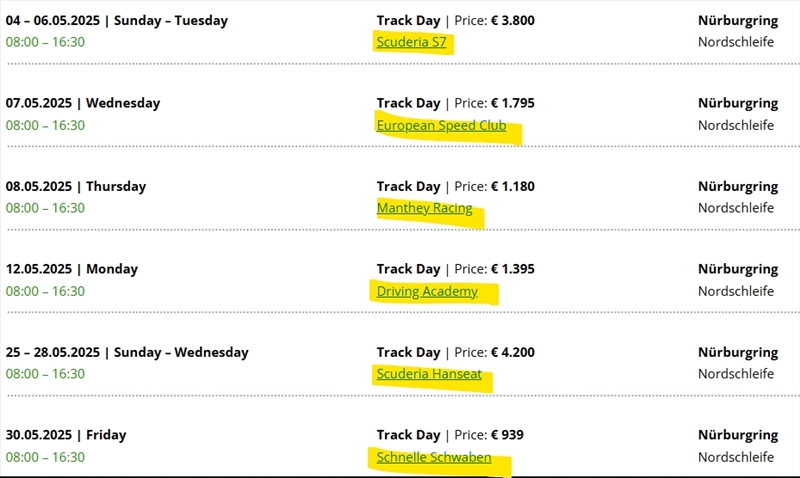Select the 08.05.2025 Thursday date
Viewport: 800px width, 478px height.
coord(76,186)
